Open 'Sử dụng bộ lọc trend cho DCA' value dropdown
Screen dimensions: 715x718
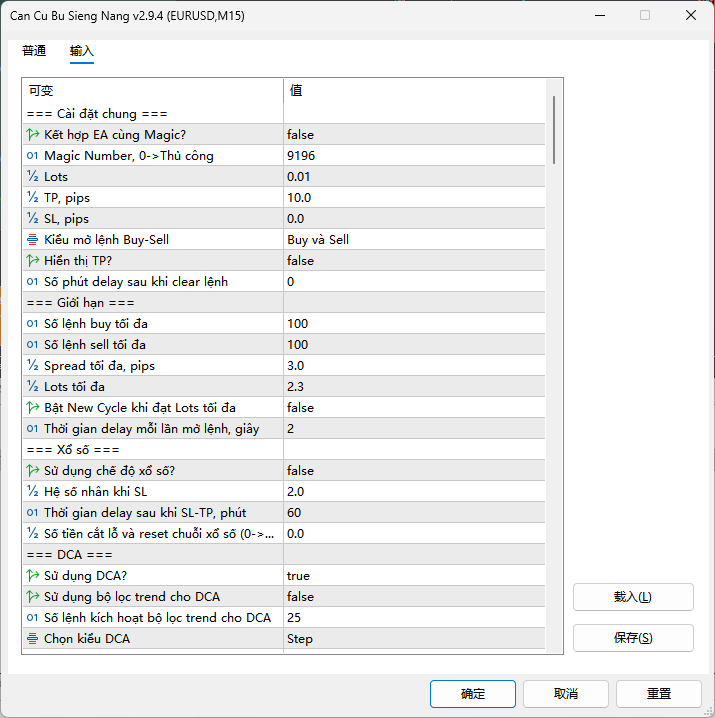414,597
